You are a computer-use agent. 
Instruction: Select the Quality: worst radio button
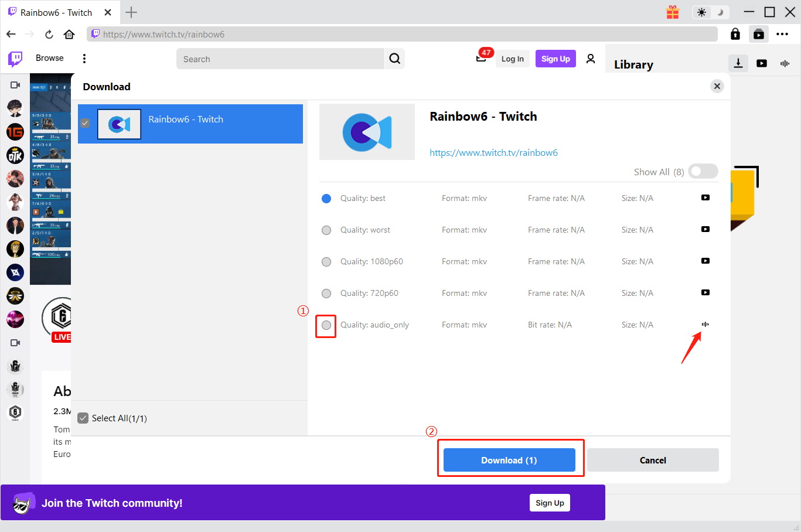tap(326, 230)
